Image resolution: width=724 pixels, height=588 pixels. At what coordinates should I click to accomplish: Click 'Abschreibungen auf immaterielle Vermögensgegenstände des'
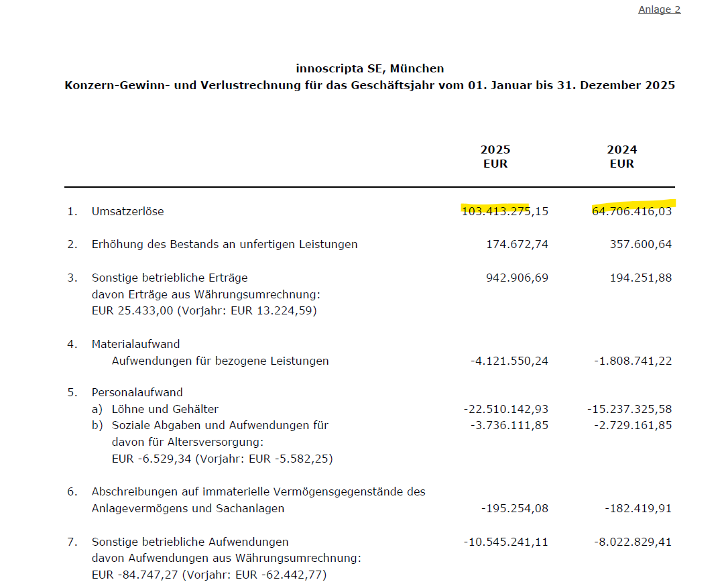(x=259, y=492)
